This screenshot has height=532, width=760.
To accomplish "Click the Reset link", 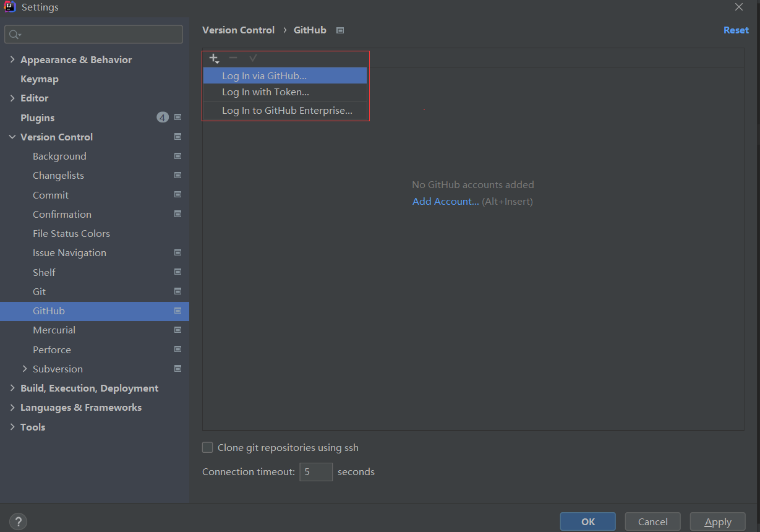I will pos(736,30).
